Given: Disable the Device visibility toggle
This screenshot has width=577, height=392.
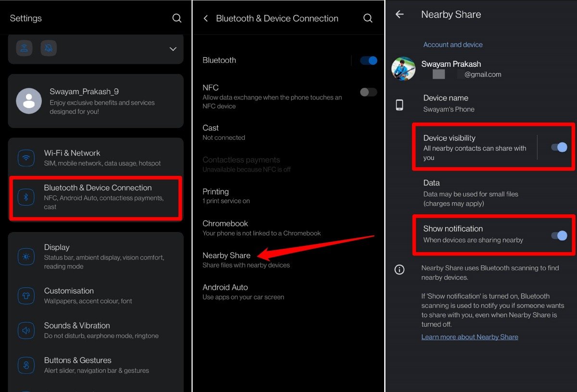Looking at the screenshot, I should click(x=558, y=148).
